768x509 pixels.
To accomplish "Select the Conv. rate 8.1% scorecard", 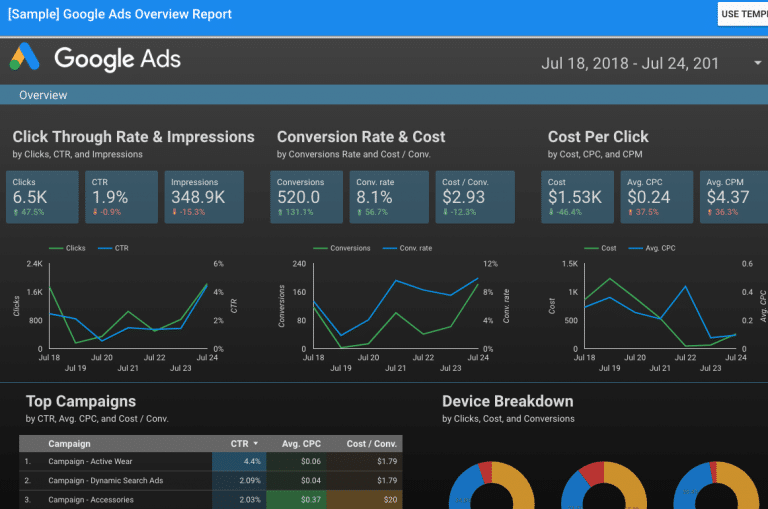I will point(390,196).
